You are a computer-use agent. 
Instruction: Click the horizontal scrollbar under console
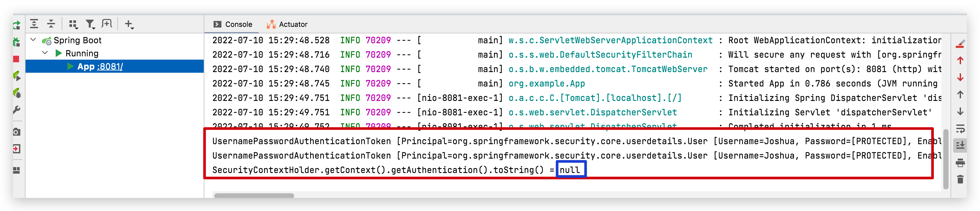coord(254,195)
